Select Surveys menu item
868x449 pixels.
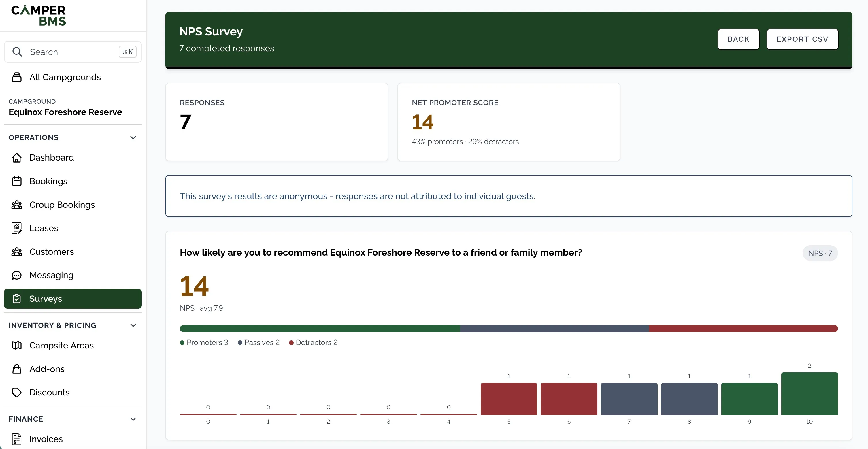click(x=73, y=299)
